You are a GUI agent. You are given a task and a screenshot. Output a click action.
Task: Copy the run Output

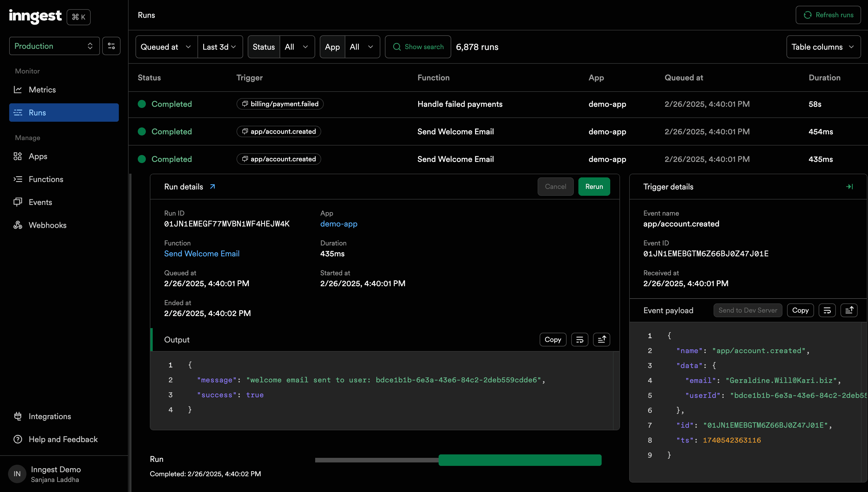click(553, 340)
